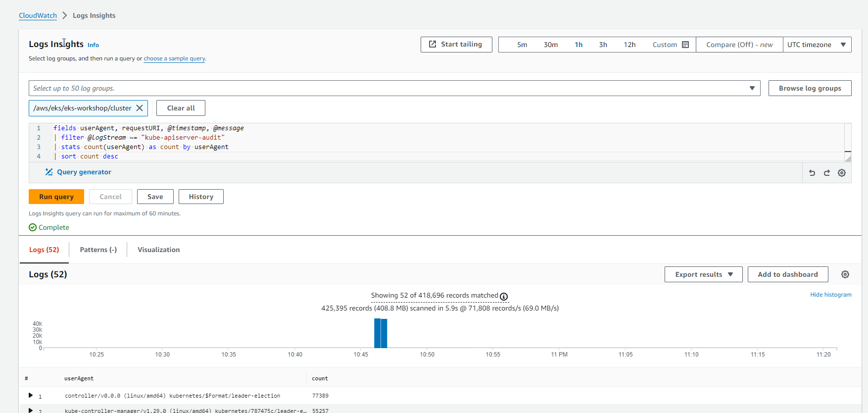This screenshot has width=868, height=413.
Task: Expand result row 2 kube-controller-manager
Action: click(31, 410)
